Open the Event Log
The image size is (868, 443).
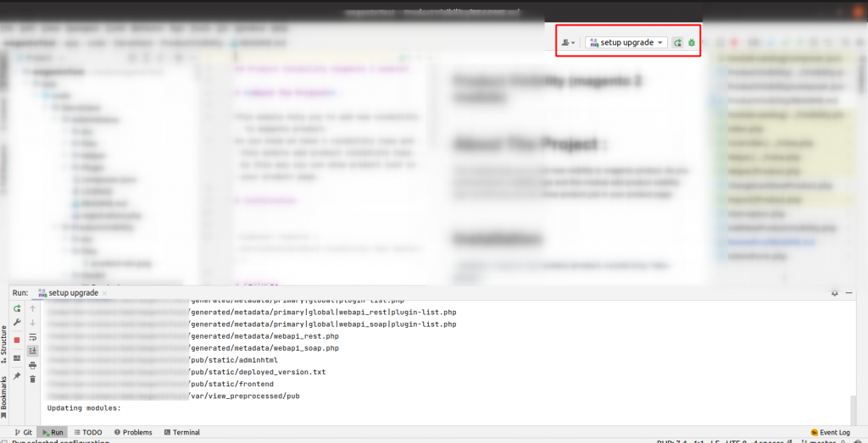830,433
